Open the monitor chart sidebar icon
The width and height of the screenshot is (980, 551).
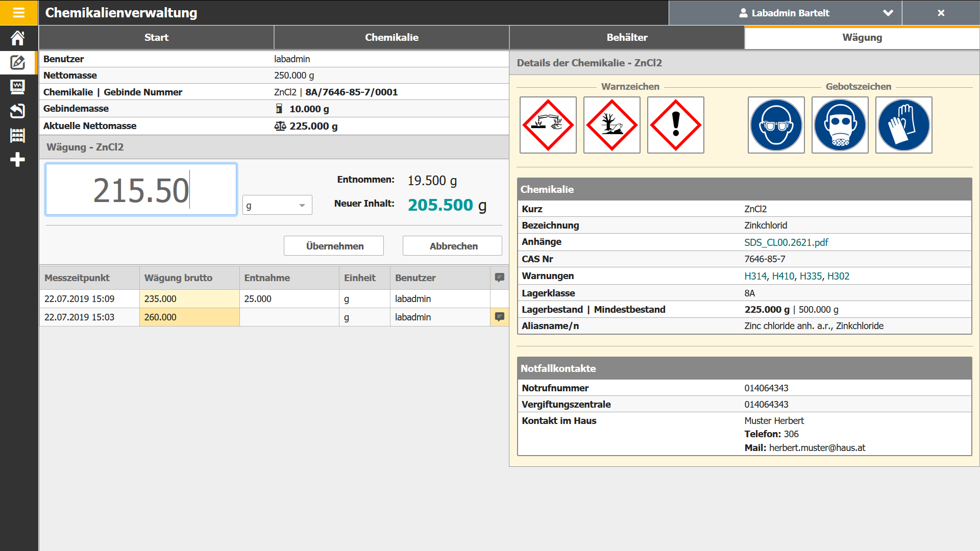[18, 86]
